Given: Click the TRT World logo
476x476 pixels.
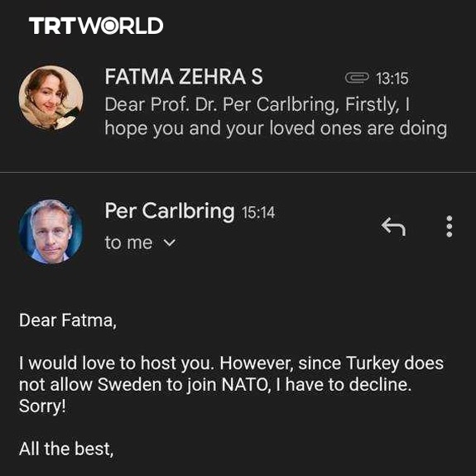Looking at the screenshot, I should coord(96,26).
